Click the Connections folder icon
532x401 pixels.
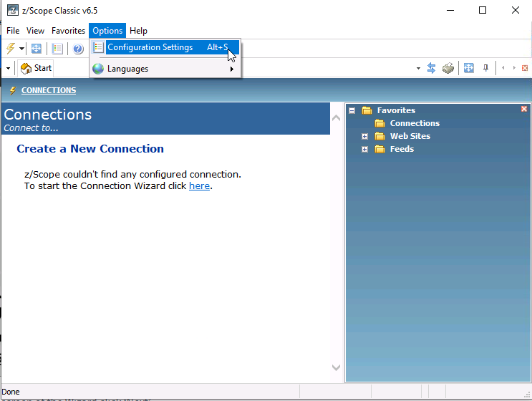click(x=379, y=123)
